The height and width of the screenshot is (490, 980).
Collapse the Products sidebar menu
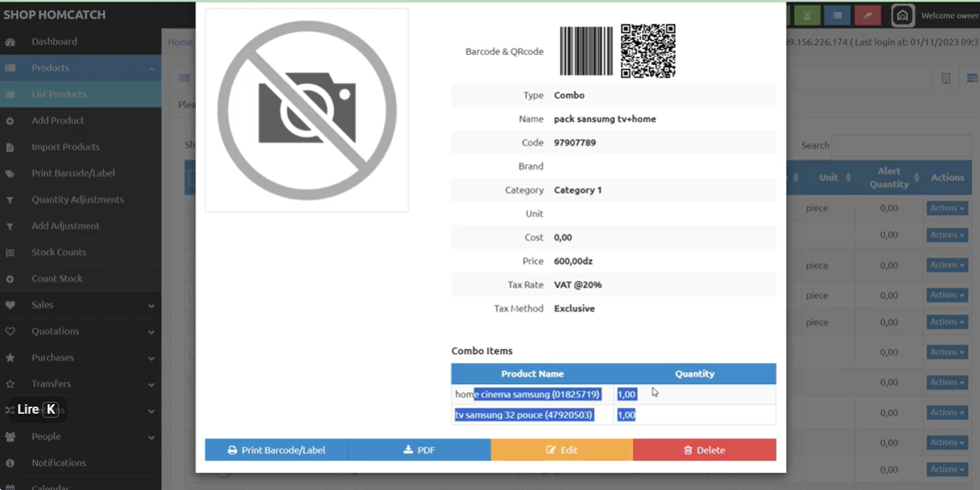(151, 68)
